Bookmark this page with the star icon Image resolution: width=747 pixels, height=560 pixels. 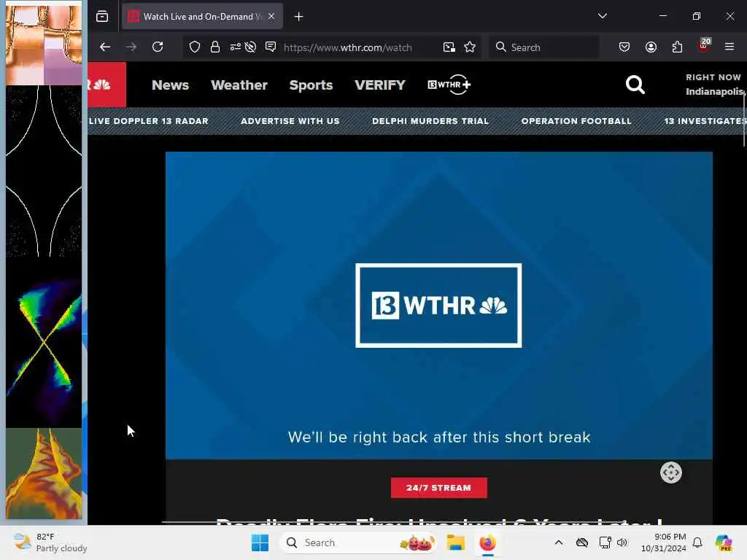[x=470, y=47]
